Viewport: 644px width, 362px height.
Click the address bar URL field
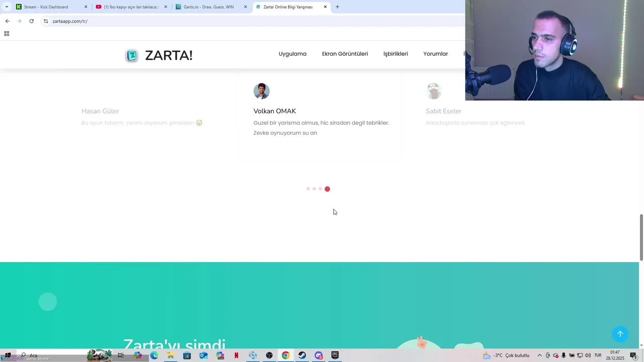252,21
